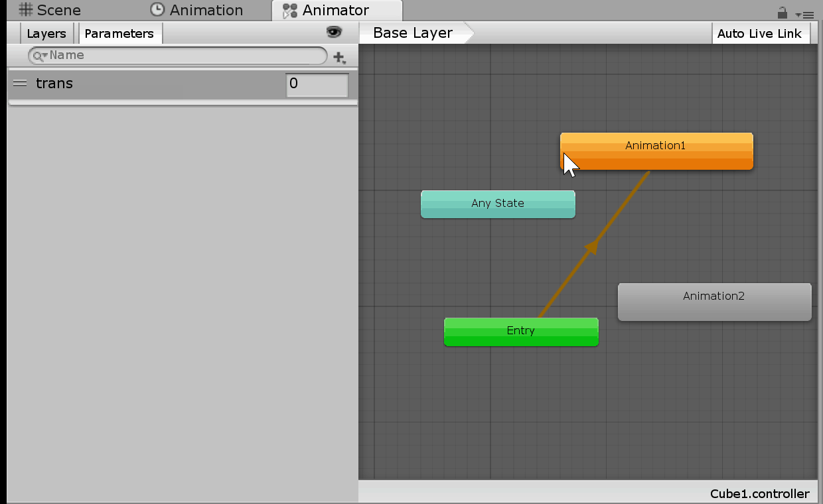
Task: Select the Any State node
Action: tap(498, 204)
